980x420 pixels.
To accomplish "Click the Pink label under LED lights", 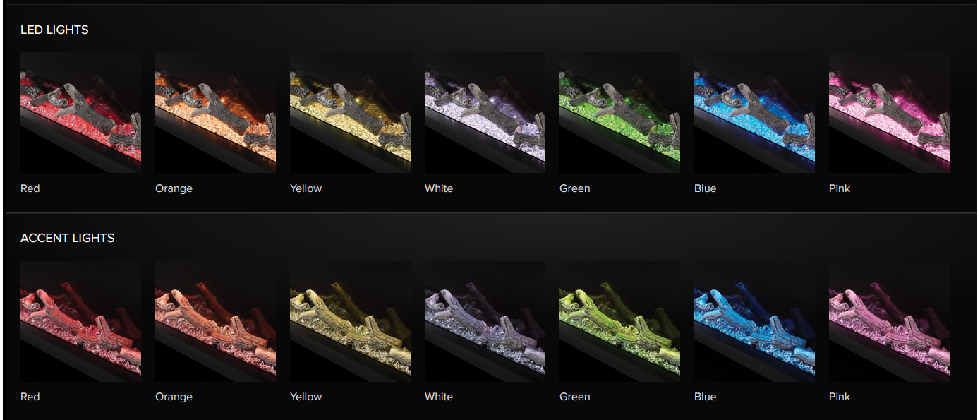I will tap(840, 188).
